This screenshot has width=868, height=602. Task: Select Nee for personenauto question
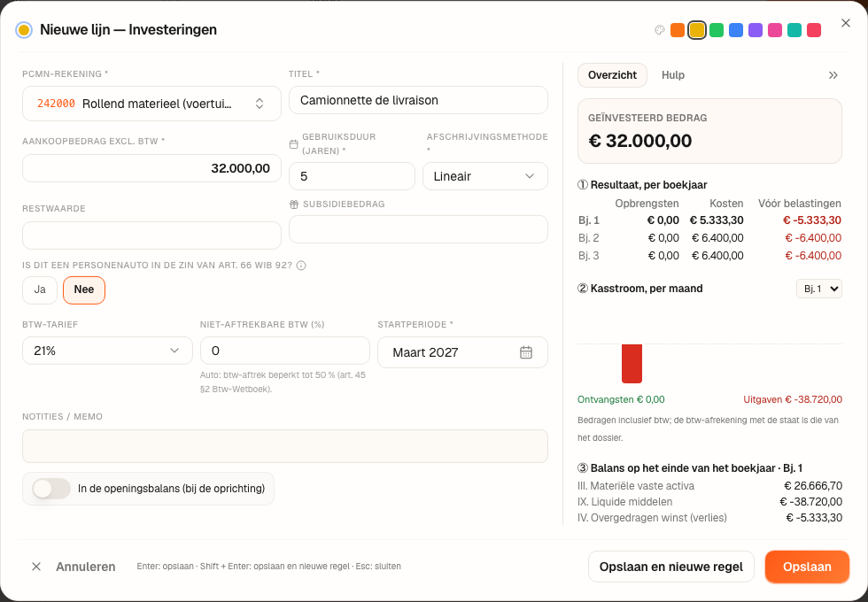[84, 290]
